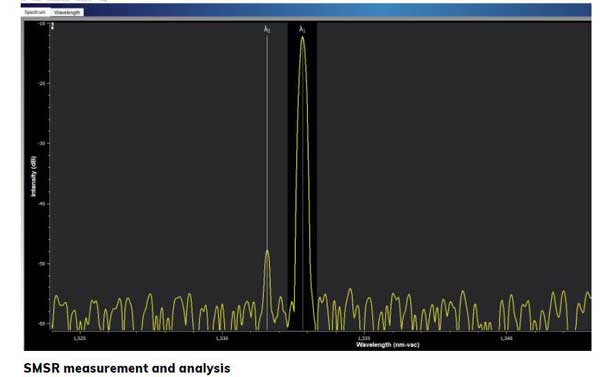Click the -30 intensity tick label
600x377 pixels.
(x=41, y=143)
